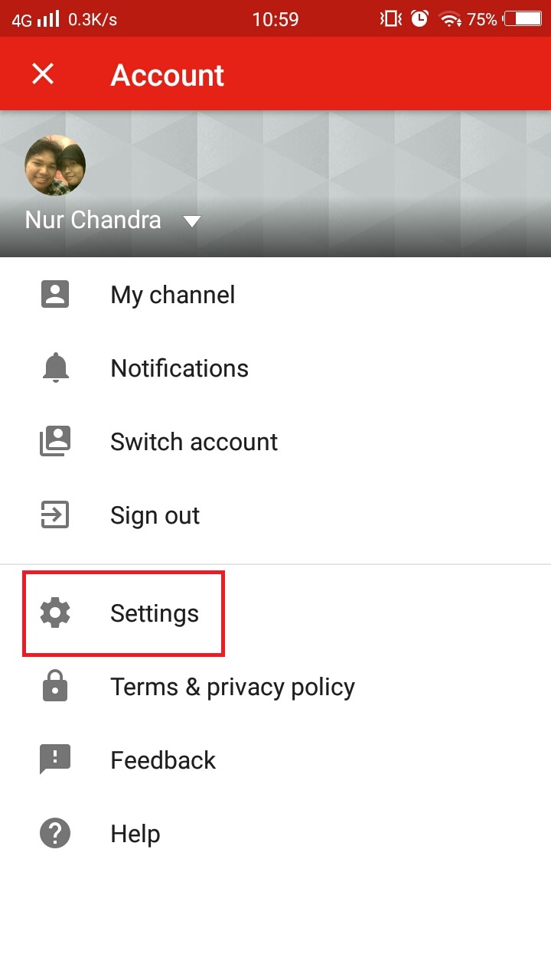Tap the Switch account icon

[x=55, y=442]
